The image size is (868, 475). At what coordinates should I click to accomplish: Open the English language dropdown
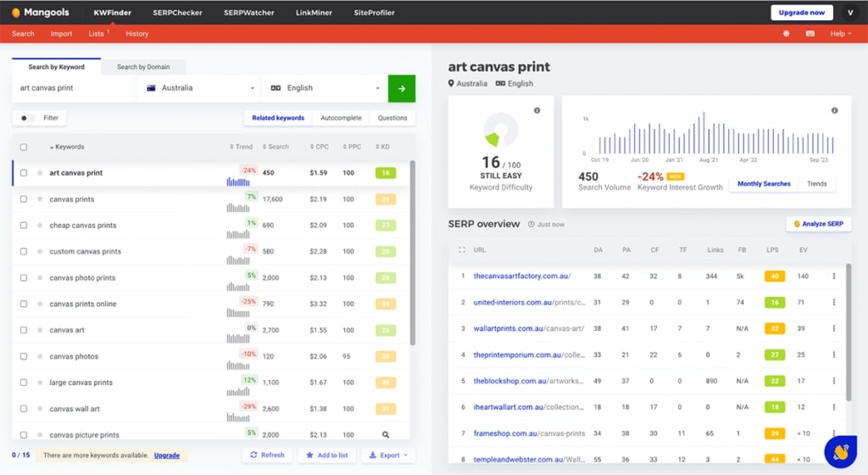(325, 88)
